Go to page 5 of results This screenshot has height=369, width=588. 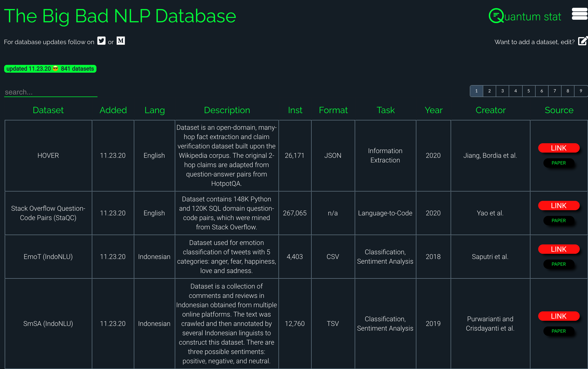click(x=529, y=91)
